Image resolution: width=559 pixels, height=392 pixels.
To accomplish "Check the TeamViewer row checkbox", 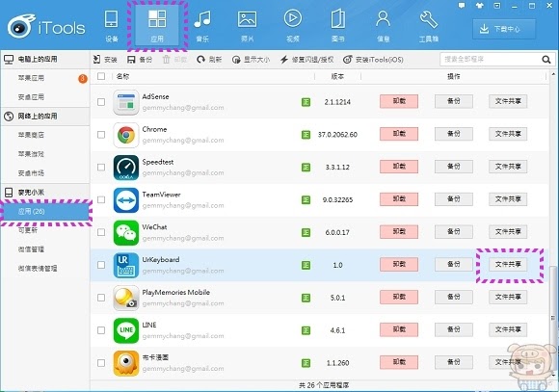I will pyautogui.click(x=101, y=199).
